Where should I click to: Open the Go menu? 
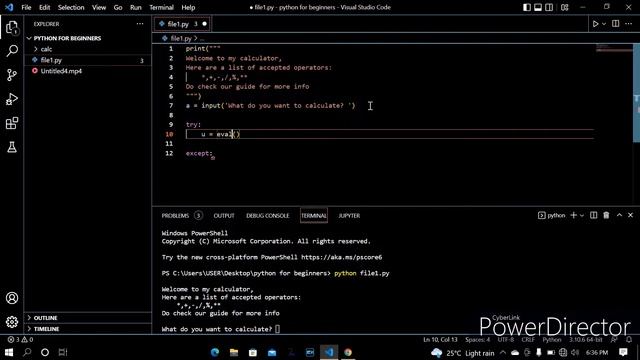(x=118, y=7)
